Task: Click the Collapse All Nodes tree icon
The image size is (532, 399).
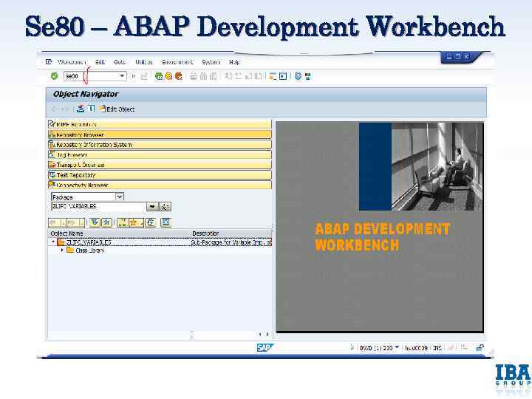Action: [x=106, y=222]
